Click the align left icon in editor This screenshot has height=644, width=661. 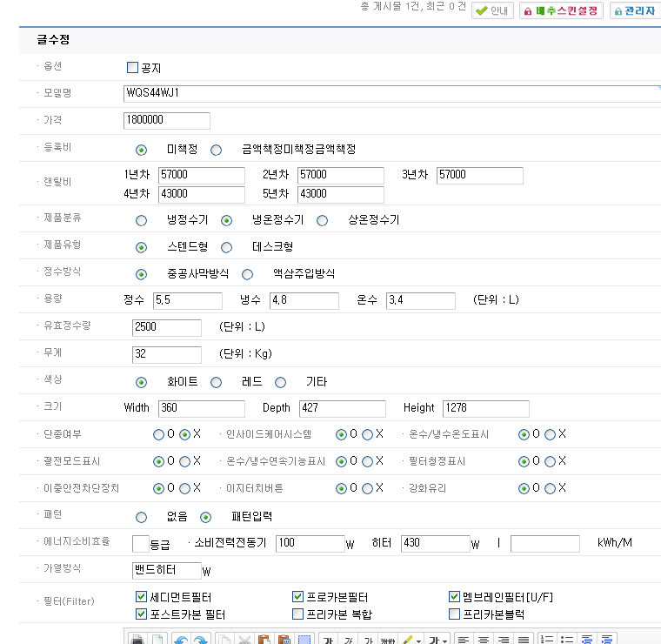tap(464, 640)
